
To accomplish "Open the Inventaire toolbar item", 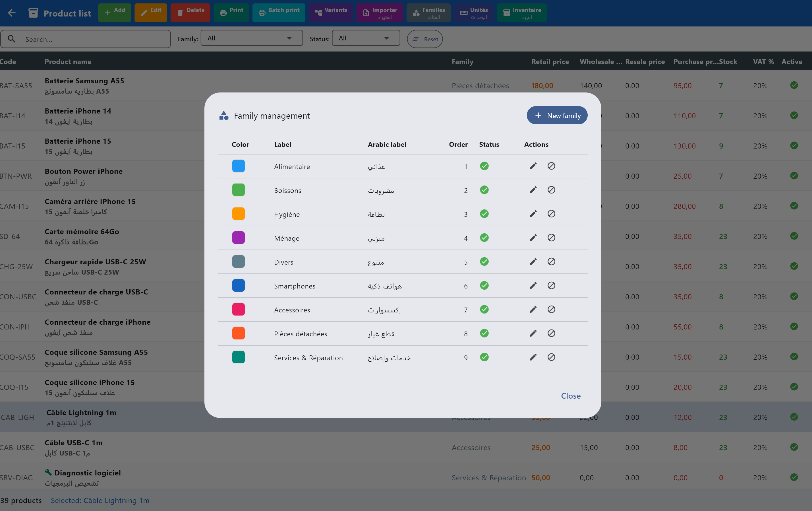I will (521, 13).
